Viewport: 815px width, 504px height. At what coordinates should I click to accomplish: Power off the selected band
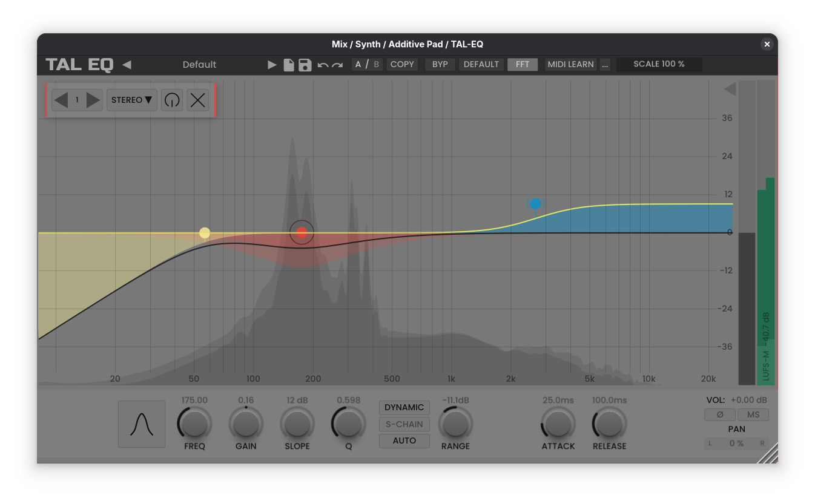pyautogui.click(x=171, y=100)
